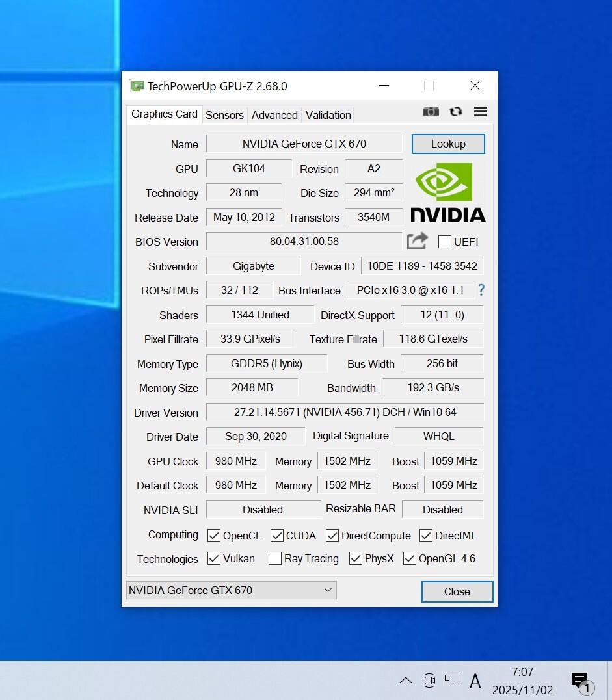Click the Lookup button
The image size is (612, 700).
point(448,144)
